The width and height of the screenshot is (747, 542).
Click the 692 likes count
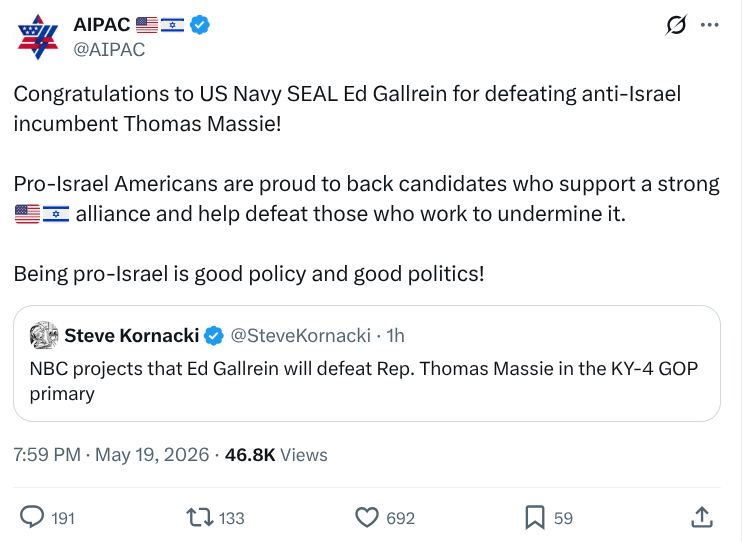[x=401, y=518]
